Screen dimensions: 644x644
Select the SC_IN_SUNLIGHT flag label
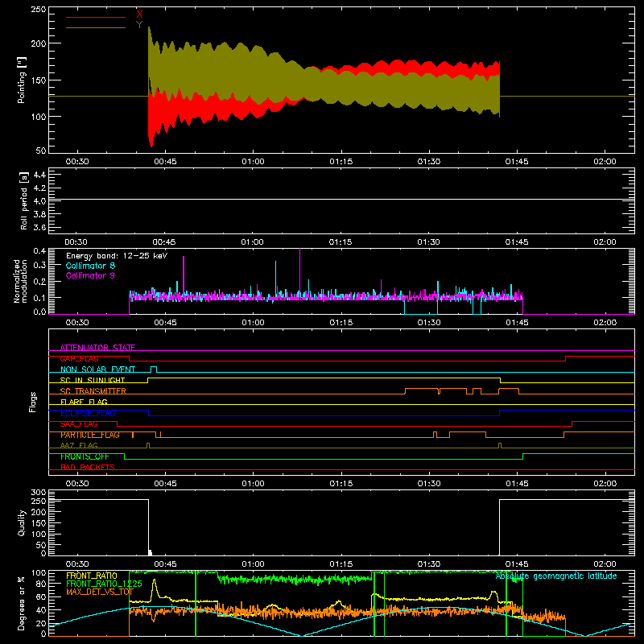coord(93,380)
